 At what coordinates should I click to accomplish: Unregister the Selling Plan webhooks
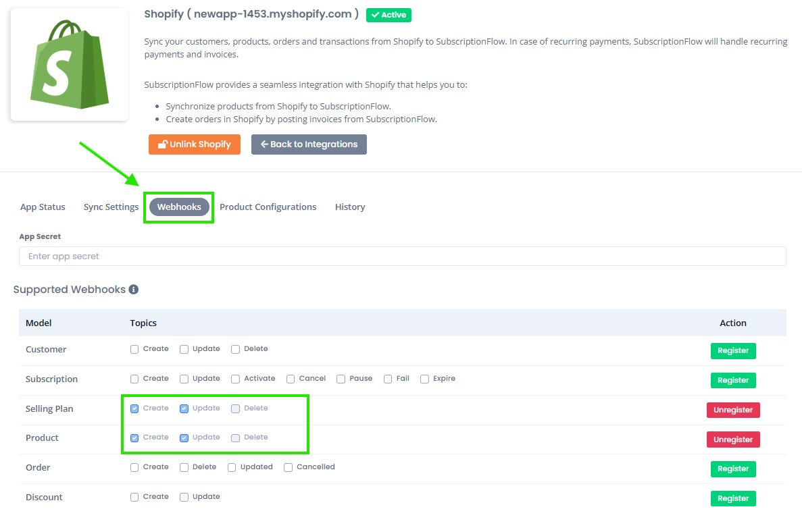click(x=733, y=410)
